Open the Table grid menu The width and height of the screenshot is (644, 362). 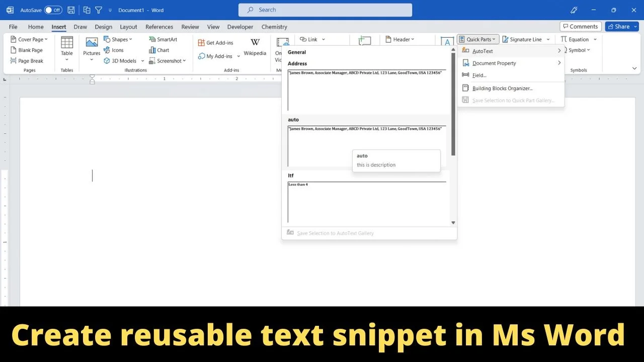pyautogui.click(x=67, y=49)
